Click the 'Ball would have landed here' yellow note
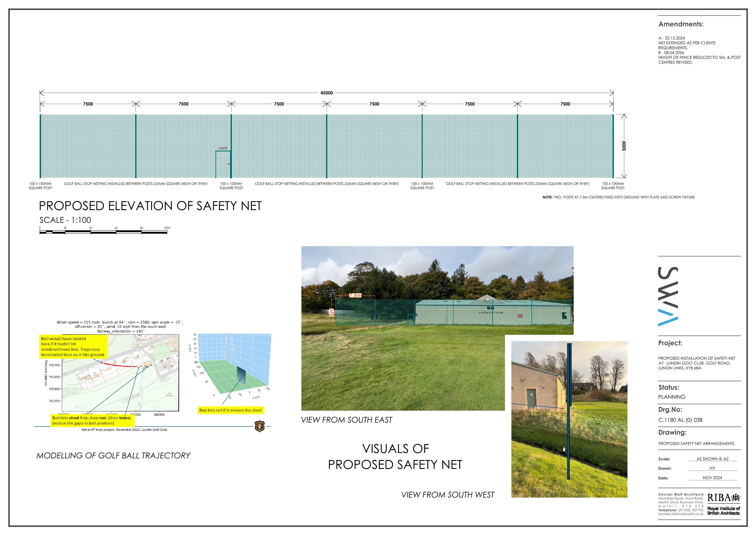Viewport: 756px width, 535px height. coord(73,347)
